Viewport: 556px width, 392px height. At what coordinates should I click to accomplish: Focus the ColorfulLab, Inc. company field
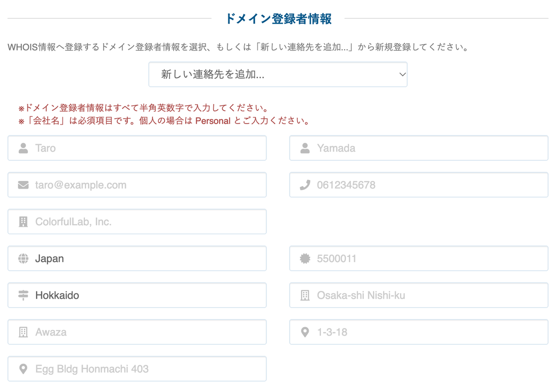click(137, 222)
